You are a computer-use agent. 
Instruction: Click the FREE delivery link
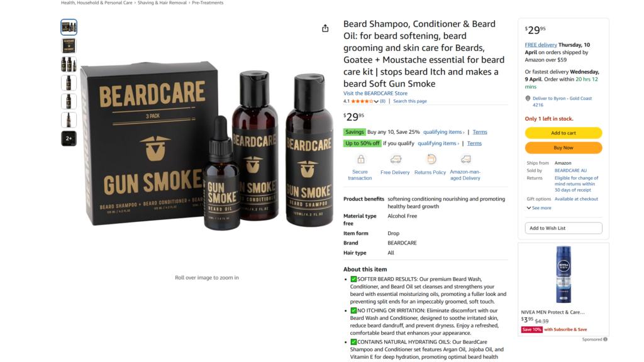(x=541, y=45)
